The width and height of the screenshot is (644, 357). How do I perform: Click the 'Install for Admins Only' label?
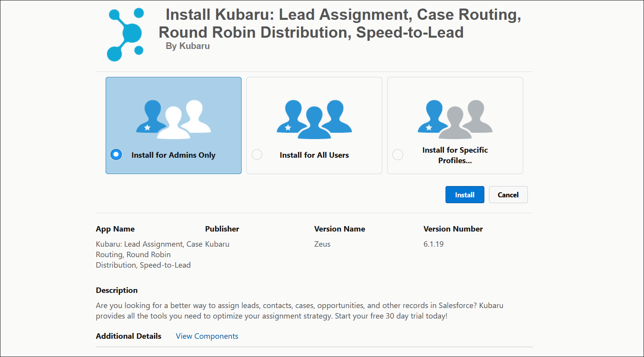(x=173, y=155)
